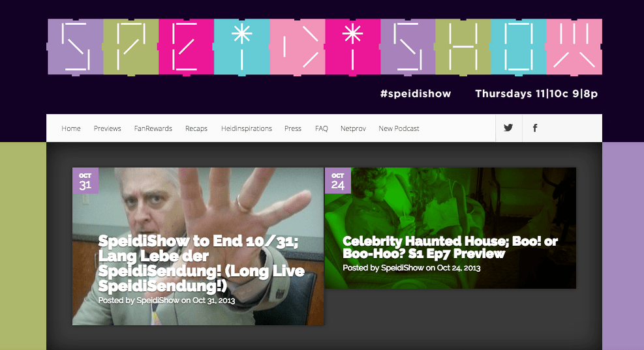This screenshot has height=350, width=644.
Task: Click the #speidishow hashtag text
Action: coord(416,94)
